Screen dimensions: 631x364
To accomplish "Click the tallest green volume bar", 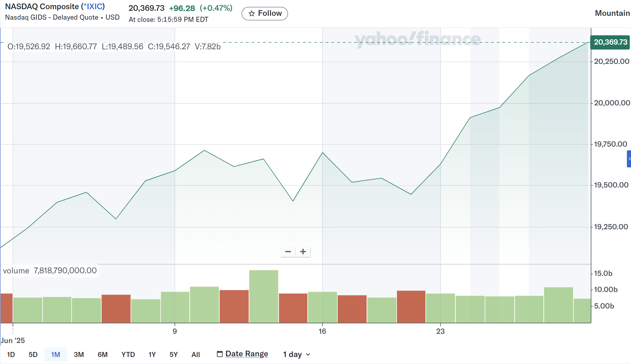I will 264,296.
